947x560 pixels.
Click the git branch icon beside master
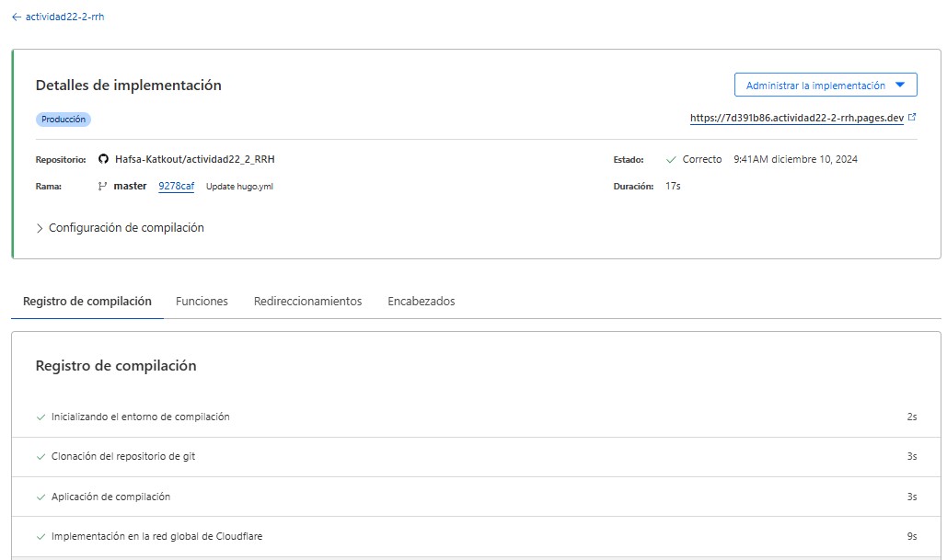click(x=103, y=186)
